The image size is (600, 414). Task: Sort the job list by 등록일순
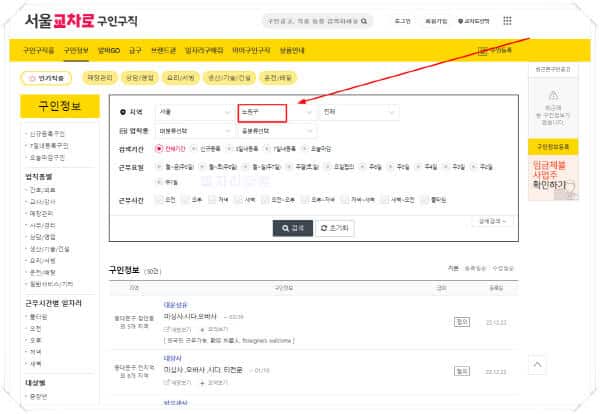[x=475, y=269]
